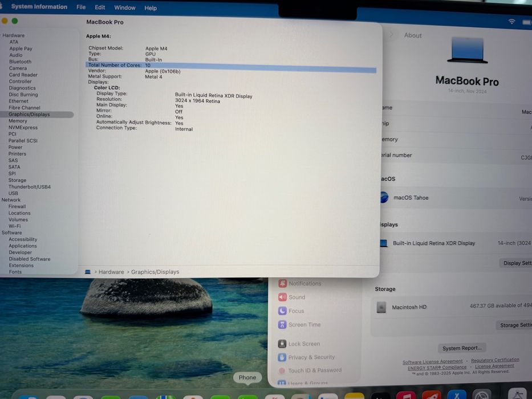Open Privacy & Security in System Settings
This screenshot has height=399, width=532.
306,357
